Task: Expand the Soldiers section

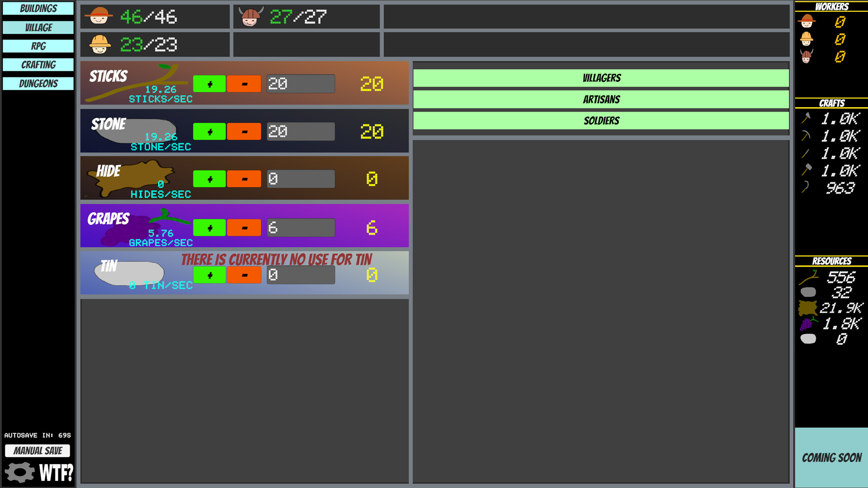Action: tap(601, 120)
